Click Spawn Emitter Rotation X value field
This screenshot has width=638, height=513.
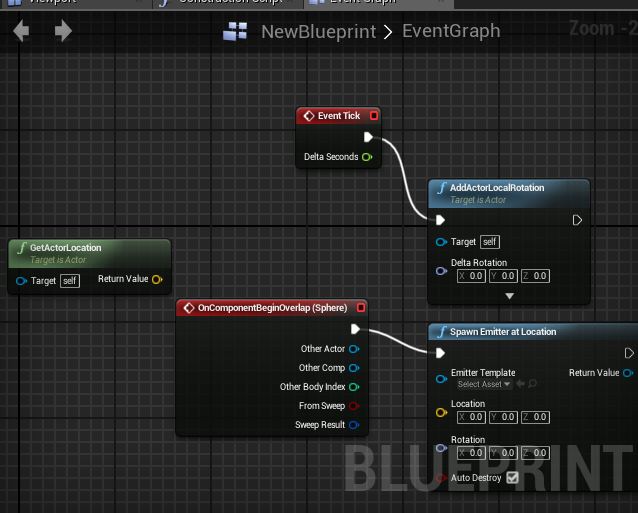471,453
